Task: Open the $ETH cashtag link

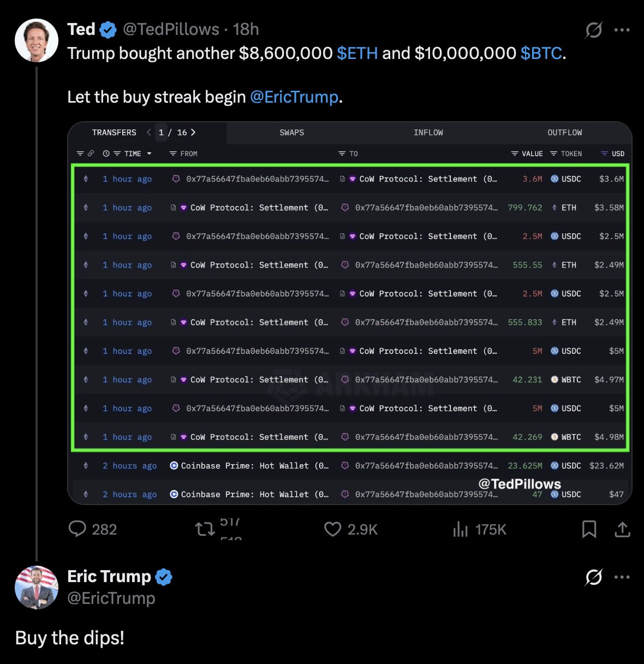Action: [357, 53]
